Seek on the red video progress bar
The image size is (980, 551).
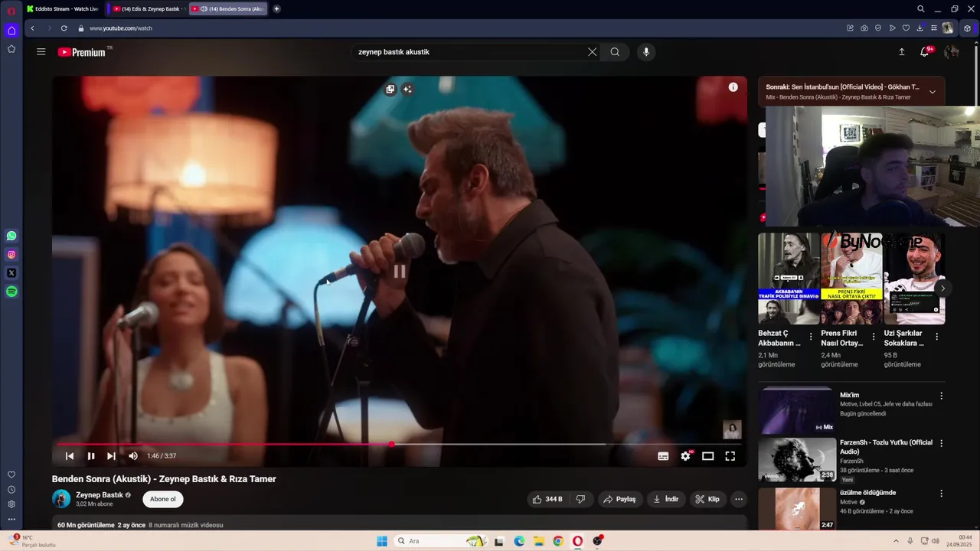[399, 444]
